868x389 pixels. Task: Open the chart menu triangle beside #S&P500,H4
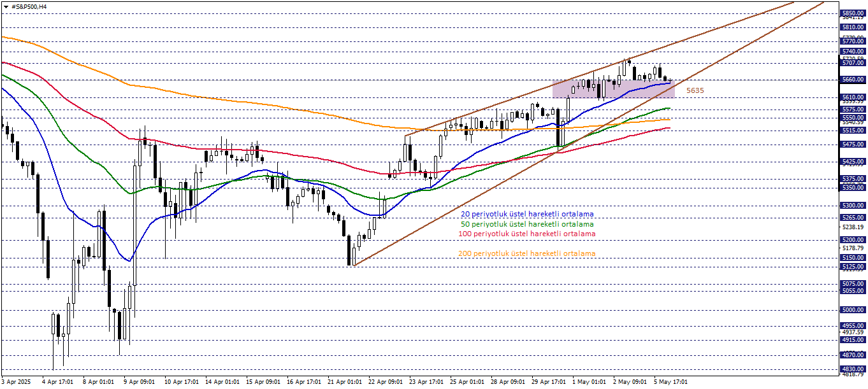pos(6,6)
